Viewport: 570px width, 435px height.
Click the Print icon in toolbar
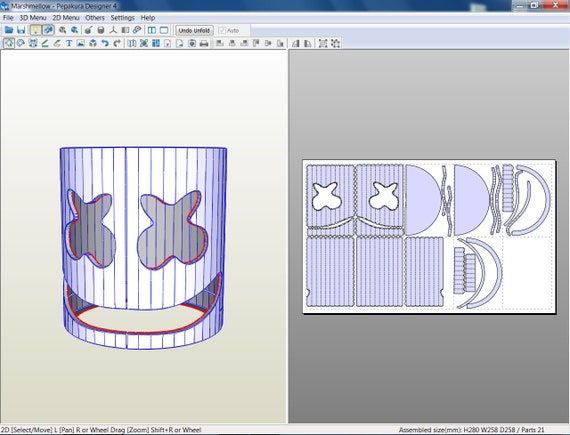tap(204, 43)
